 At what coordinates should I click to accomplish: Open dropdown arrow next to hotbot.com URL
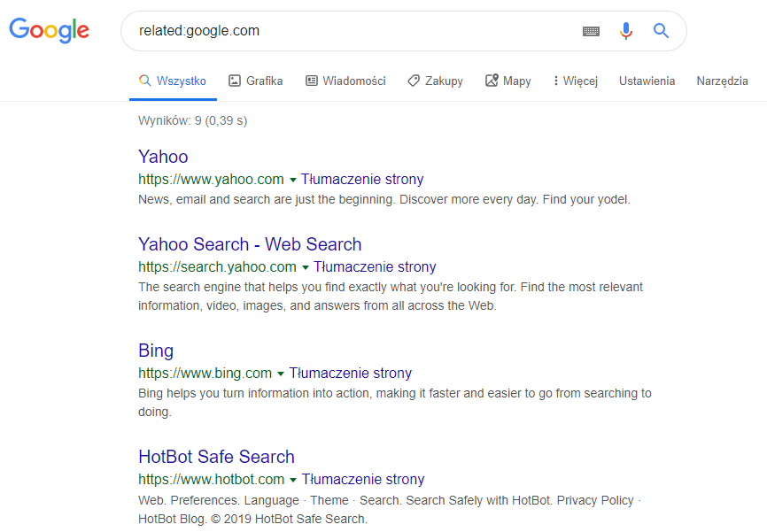[x=293, y=481]
